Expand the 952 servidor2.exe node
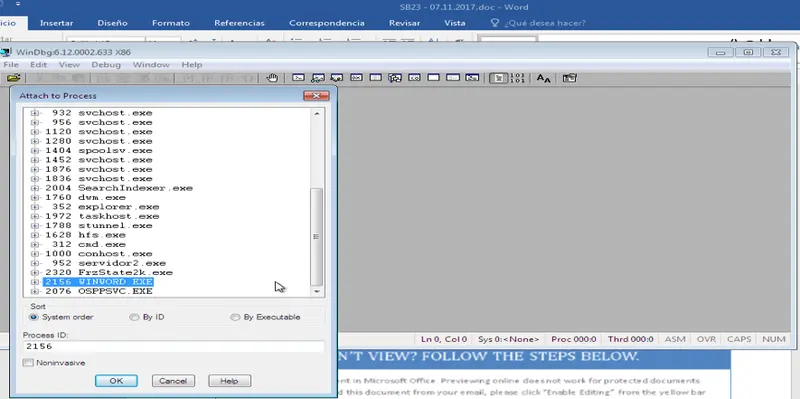The image size is (800, 399). point(35,263)
